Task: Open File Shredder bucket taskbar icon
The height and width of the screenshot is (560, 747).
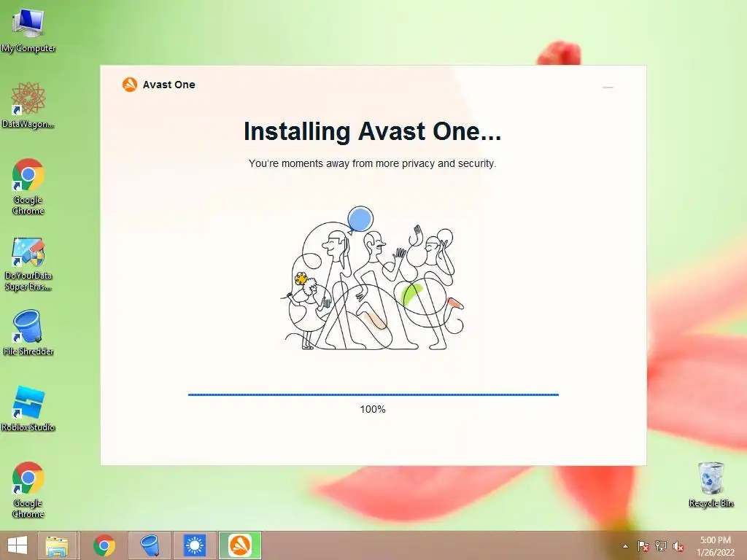Action: pos(150,545)
